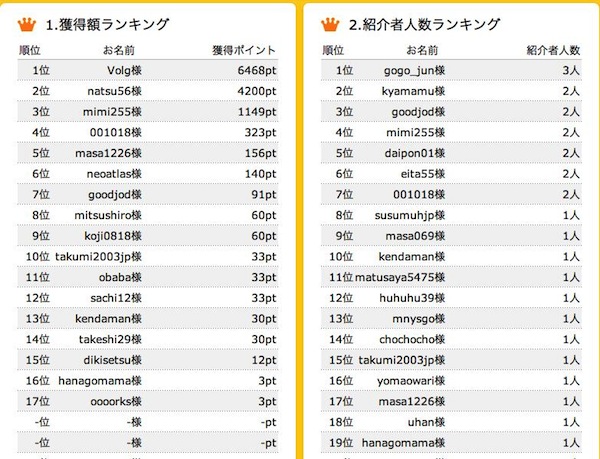Image resolution: width=600 pixels, height=459 pixels.
Task: Click the 1.獲得額ランキング heading
Action: pyautogui.click(x=107, y=24)
